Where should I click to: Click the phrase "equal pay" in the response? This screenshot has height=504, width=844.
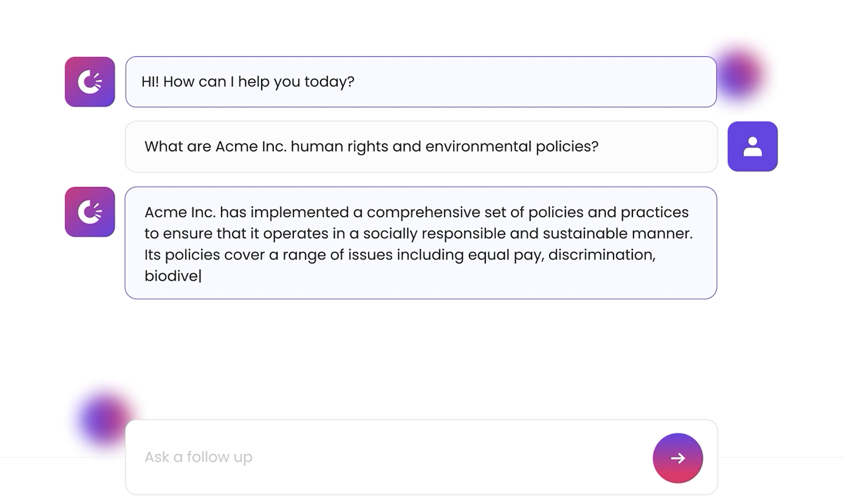coord(505,255)
